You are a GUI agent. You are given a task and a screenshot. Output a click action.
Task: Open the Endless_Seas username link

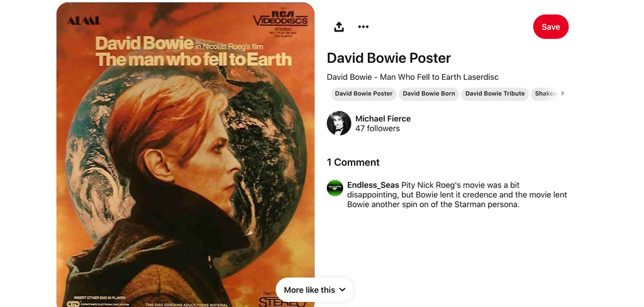pos(373,186)
